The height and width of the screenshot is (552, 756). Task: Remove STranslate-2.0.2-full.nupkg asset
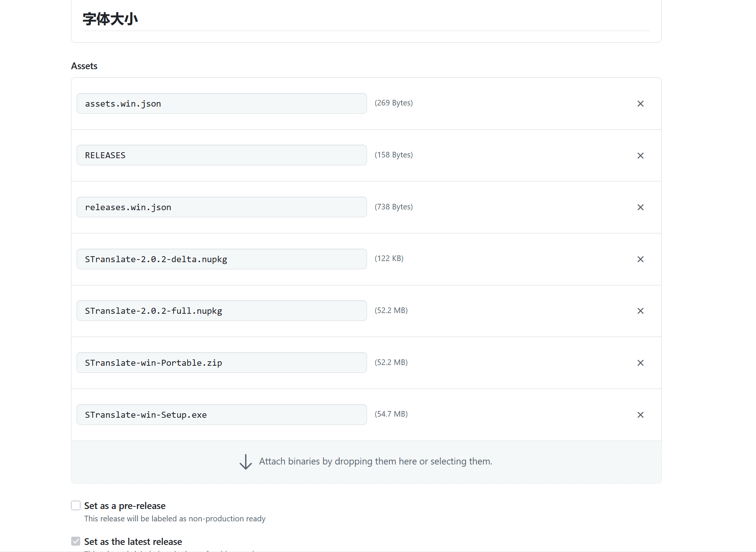(640, 311)
